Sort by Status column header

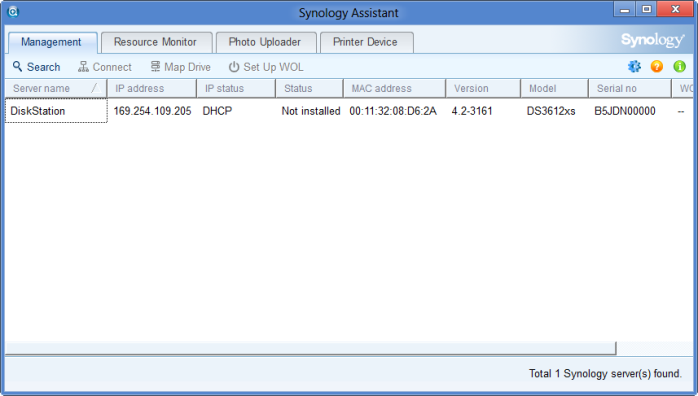[x=309, y=89]
